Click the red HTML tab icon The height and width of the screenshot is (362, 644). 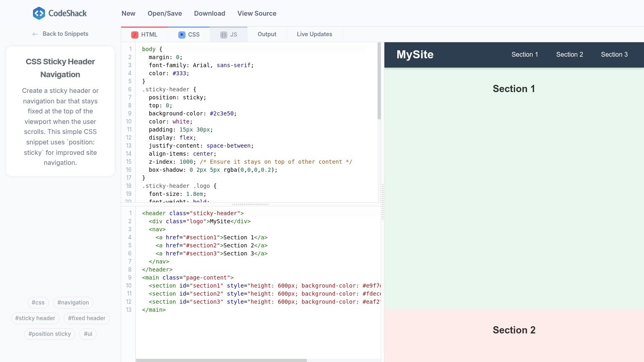point(135,35)
